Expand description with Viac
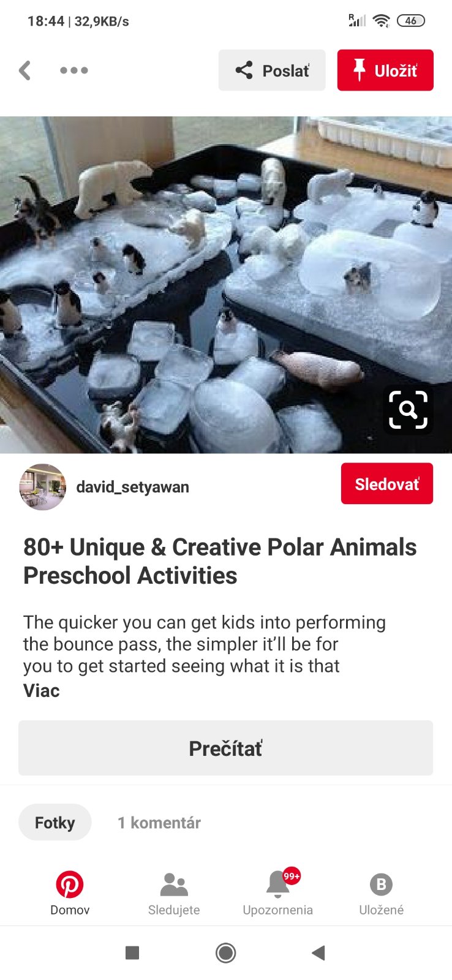This screenshot has width=452, height=980. (x=41, y=690)
